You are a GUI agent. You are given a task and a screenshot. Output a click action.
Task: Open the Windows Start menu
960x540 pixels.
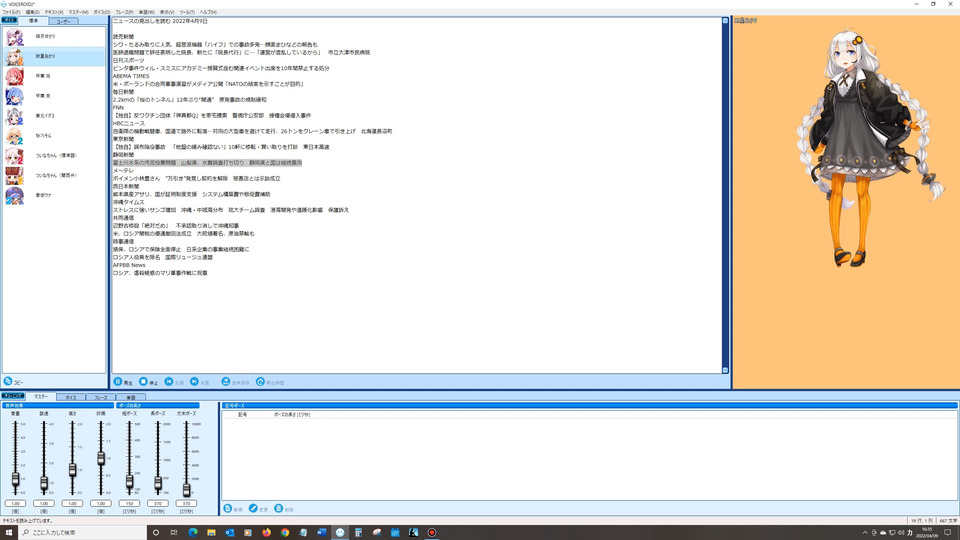pos(9,532)
